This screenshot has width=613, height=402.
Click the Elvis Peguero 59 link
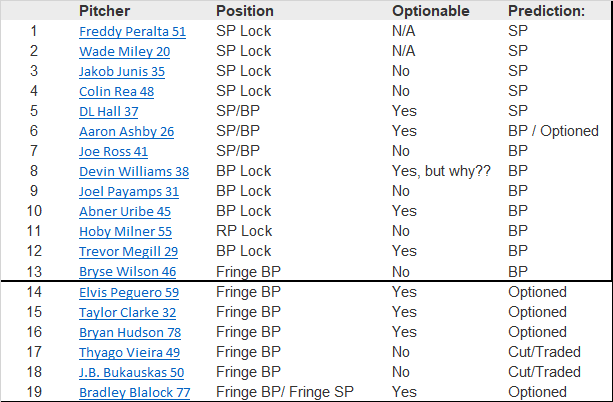tap(129, 293)
